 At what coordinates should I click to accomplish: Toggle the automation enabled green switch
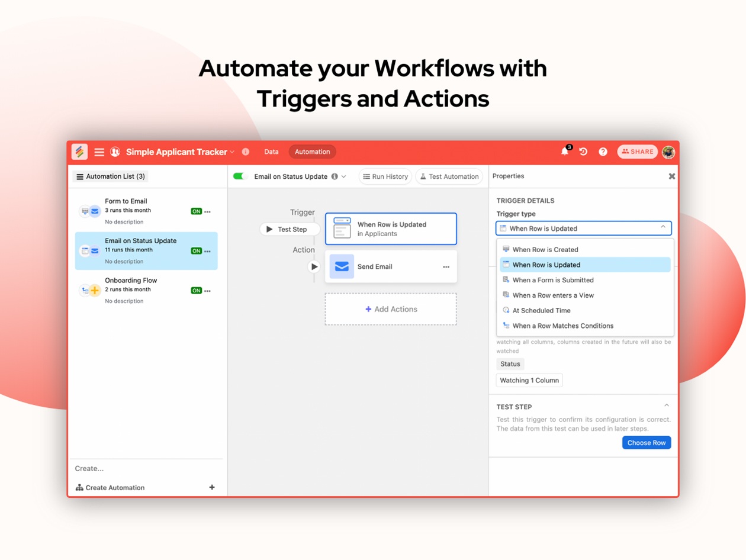[x=240, y=176]
